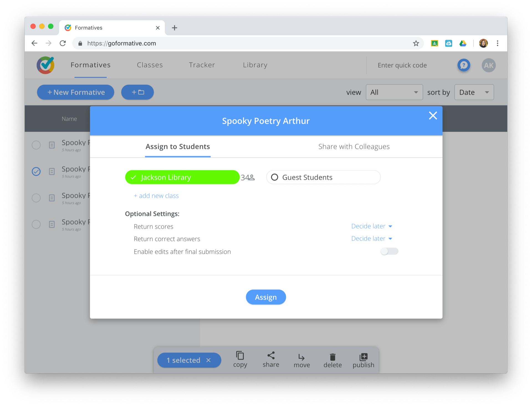
Task: Open the AK user avatar menu
Action: [488, 65]
